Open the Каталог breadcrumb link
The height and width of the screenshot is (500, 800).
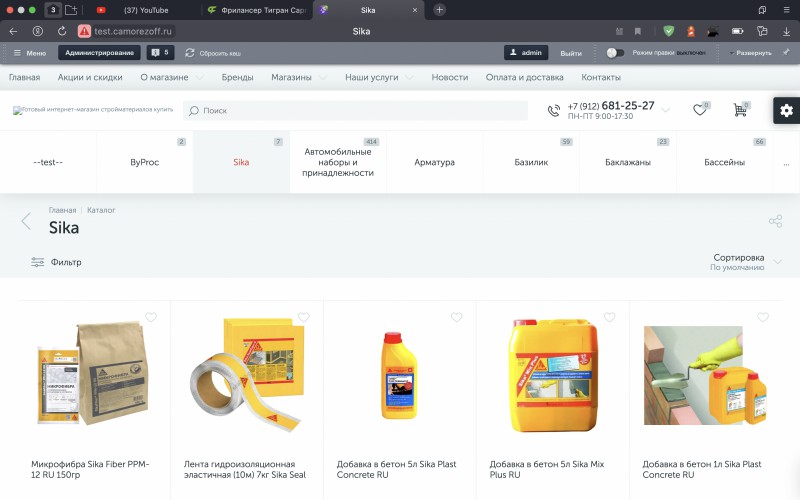coord(101,210)
